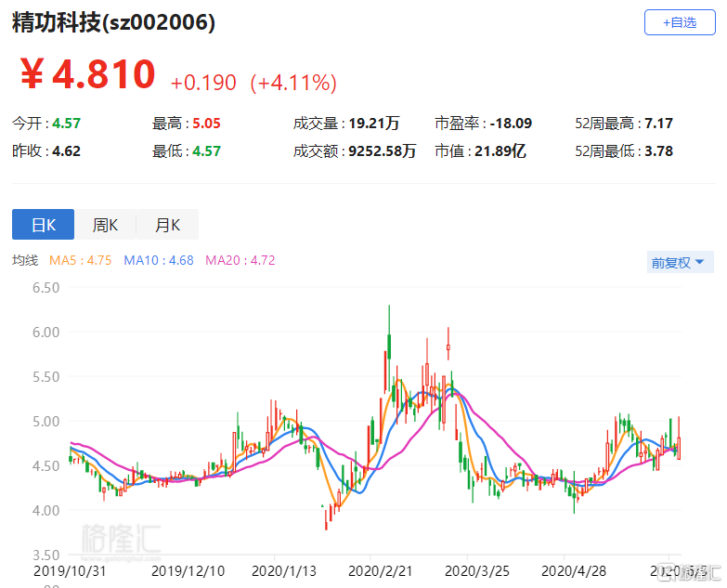727x588 pixels.
Task: Click the 52周最高 value 7.17
Action: (658, 124)
